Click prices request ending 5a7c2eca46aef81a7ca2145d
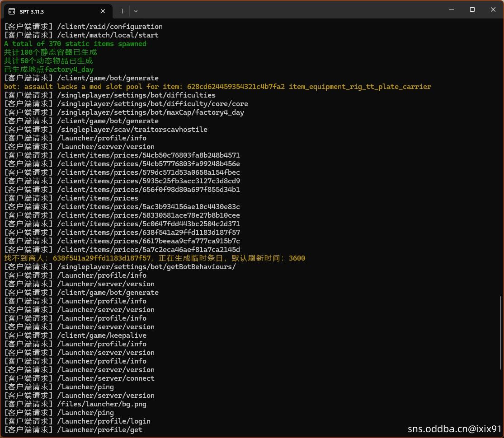This screenshot has width=504, height=438. (122, 250)
